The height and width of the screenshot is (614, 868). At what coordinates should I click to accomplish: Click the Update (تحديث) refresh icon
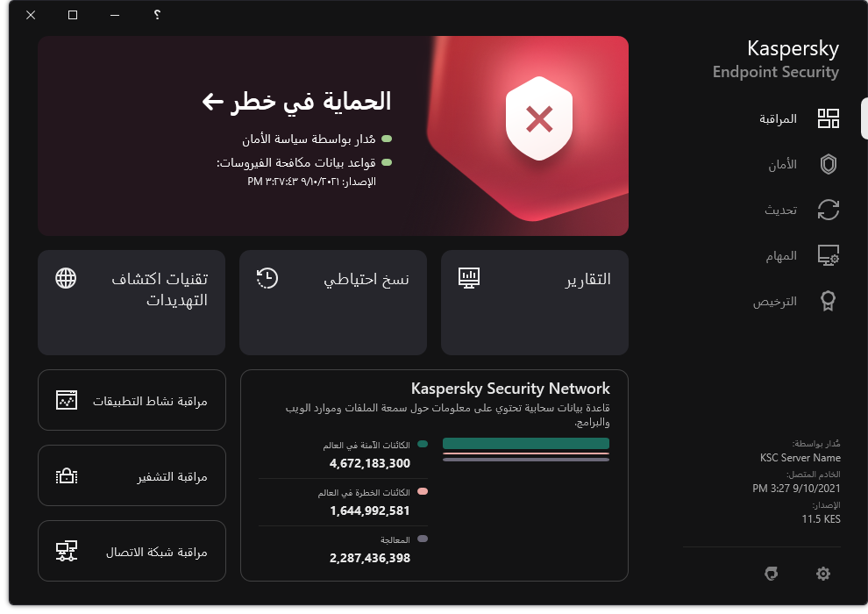pos(828,210)
